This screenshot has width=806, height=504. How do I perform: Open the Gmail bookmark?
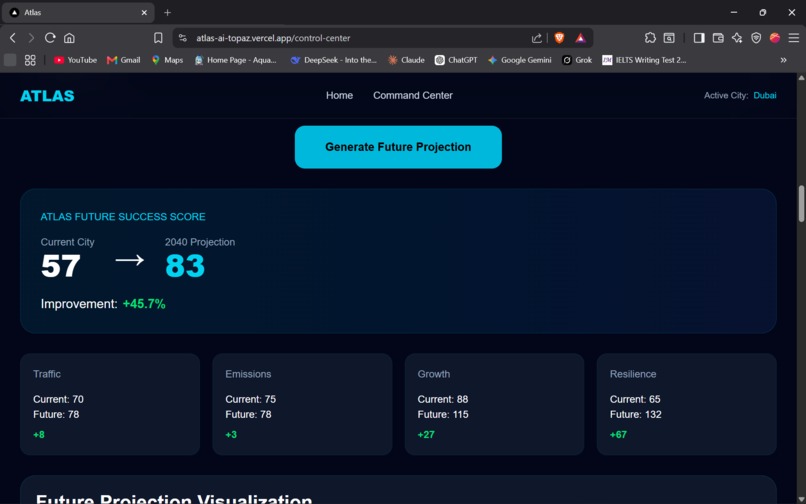coord(123,60)
